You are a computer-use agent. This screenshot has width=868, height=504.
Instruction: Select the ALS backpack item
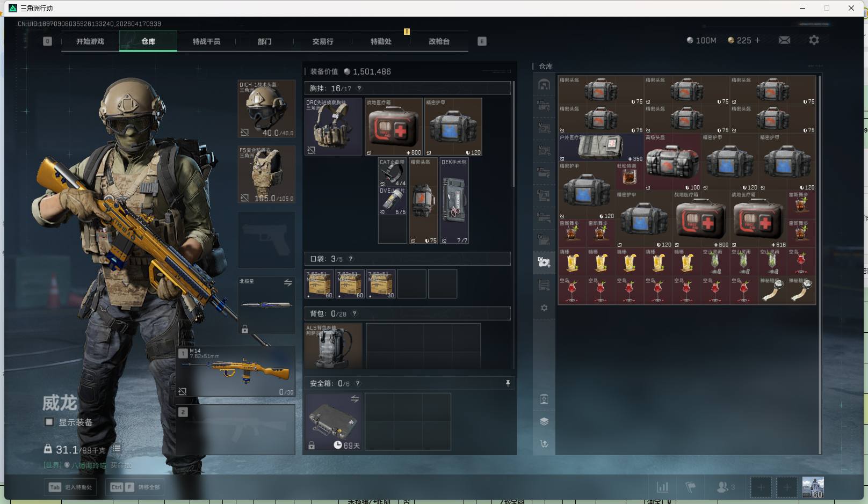point(334,345)
